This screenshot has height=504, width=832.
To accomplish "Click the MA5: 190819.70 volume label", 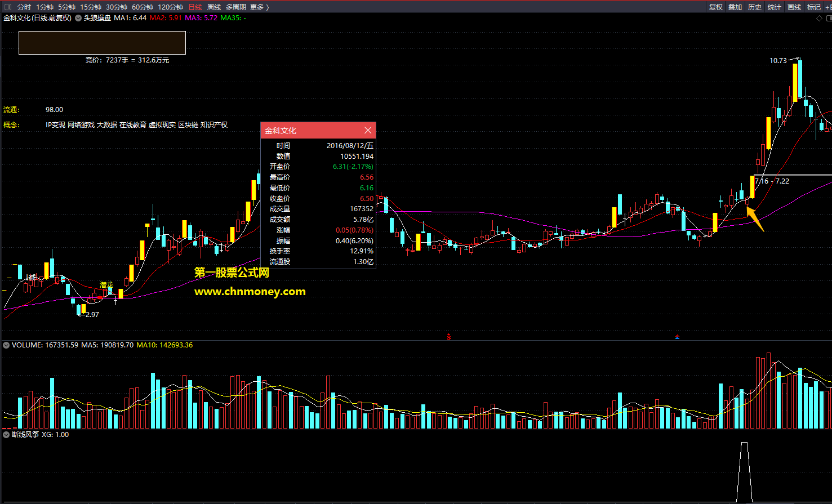I will 108,345.
